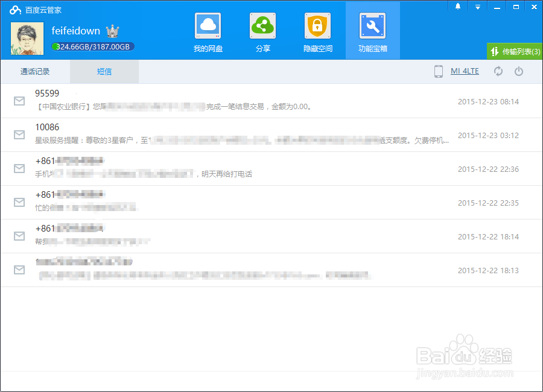Click the feifeidown username
The height and width of the screenshot is (392, 543).
point(76,31)
